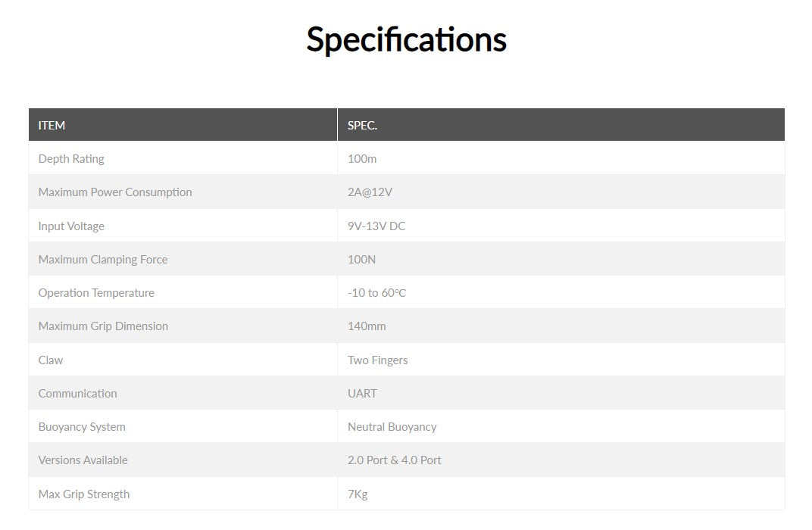
Task: Select the Input Voltage label
Action: point(71,226)
